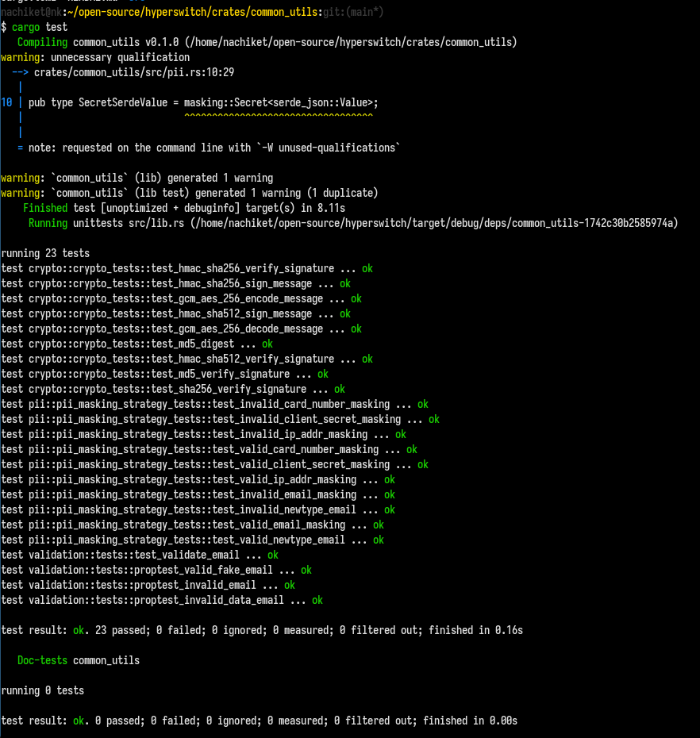Click the 'running 23 tests' line
The height and width of the screenshot is (738, 700).
tap(45, 253)
